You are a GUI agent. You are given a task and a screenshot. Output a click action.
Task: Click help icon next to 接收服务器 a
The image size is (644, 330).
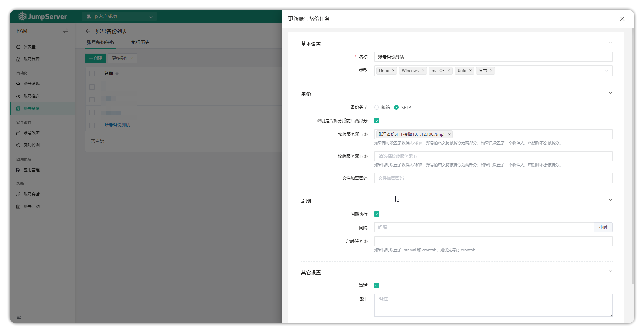(366, 134)
